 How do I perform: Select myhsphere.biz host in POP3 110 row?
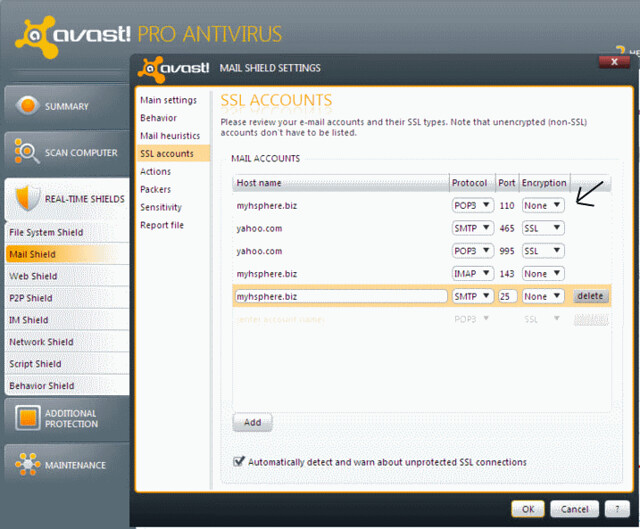coord(267,206)
